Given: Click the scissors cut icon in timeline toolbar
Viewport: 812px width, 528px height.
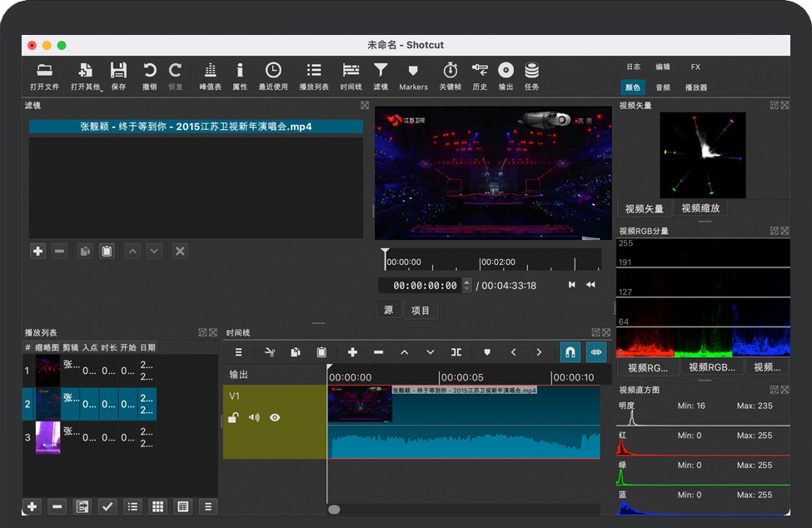Looking at the screenshot, I should click(270, 352).
